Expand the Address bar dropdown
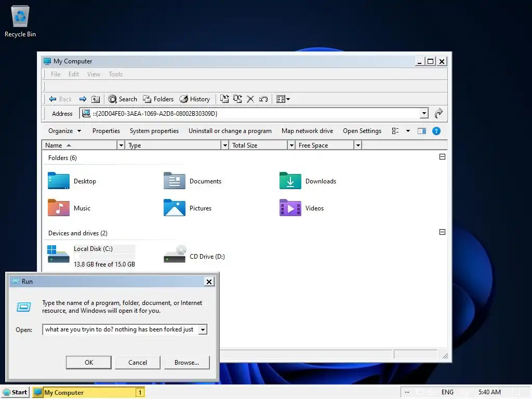 [x=424, y=113]
